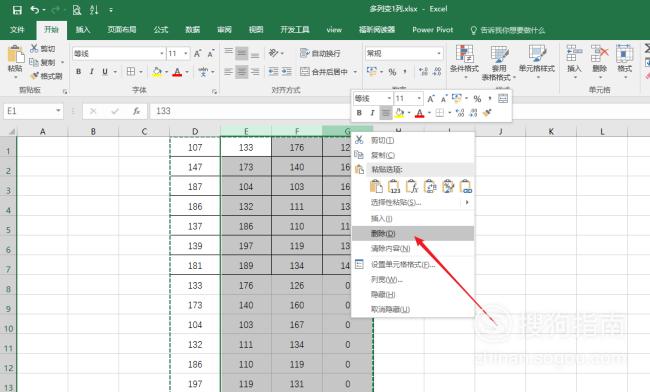Click Merge & Center (合并后居中) button
This screenshot has width=650, height=392.
(x=324, y=72)
